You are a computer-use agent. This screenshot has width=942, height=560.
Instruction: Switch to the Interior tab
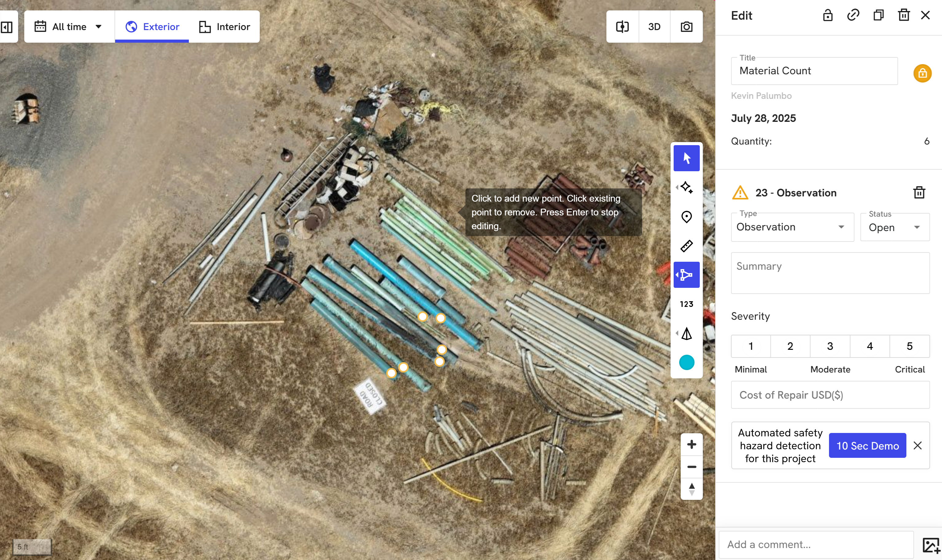(224, 27)
